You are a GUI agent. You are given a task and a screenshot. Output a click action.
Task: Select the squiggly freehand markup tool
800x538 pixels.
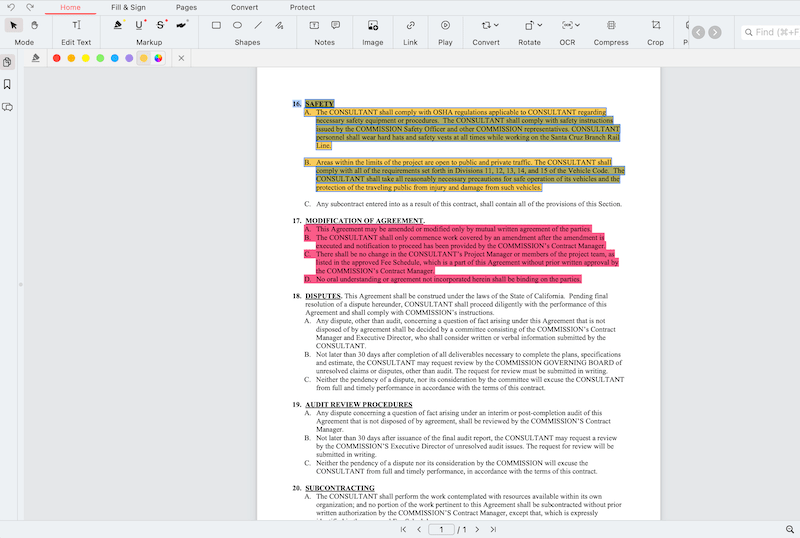coord(182,25)
